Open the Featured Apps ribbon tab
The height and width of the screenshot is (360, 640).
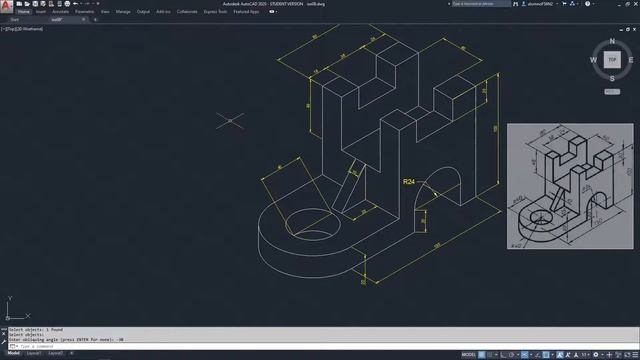(246, 12)
